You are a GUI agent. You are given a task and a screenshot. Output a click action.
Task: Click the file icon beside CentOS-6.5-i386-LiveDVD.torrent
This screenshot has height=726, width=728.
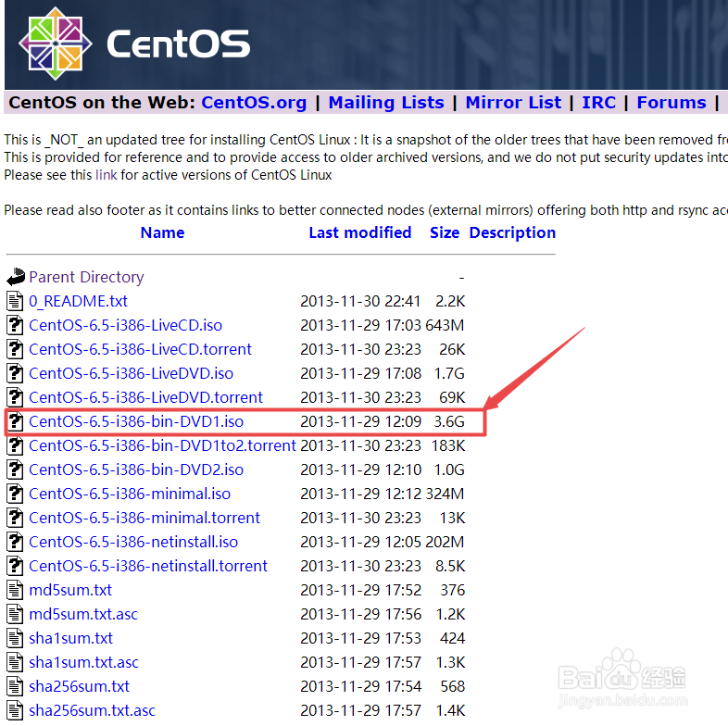[x=15, y=397]
